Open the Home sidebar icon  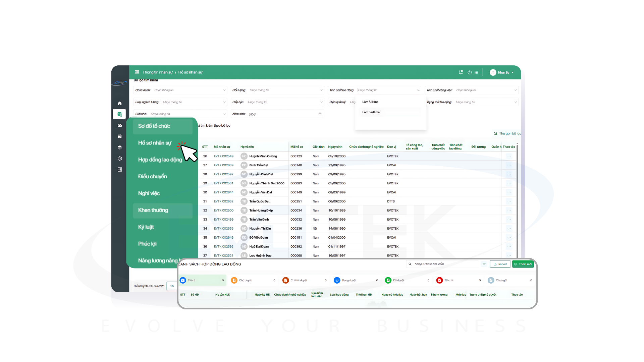click(x=120, y=103)
